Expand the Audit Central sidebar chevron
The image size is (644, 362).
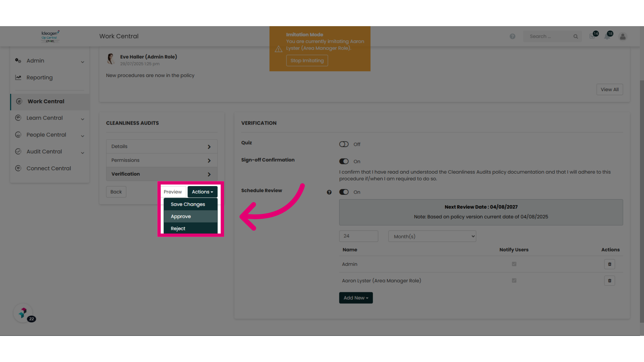click(83, 153)
